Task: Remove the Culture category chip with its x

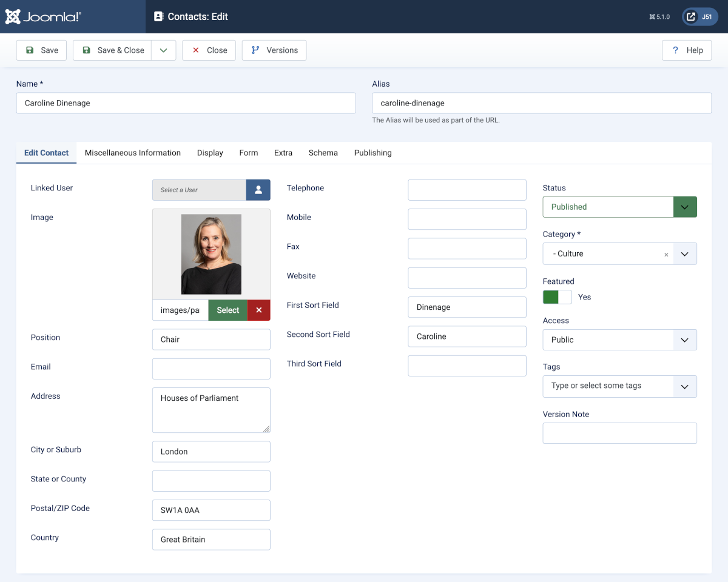Action: pos(666,253)
